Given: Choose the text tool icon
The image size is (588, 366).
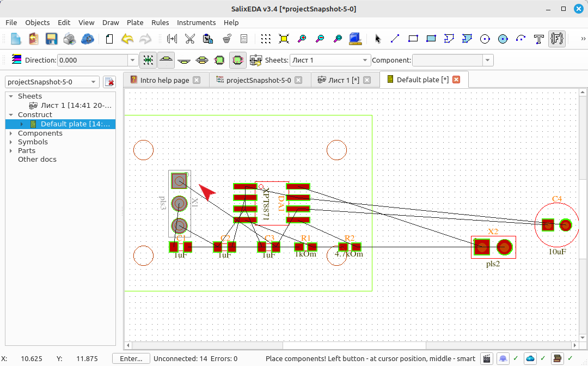Looking at the screenshot, I should point(539,39).
